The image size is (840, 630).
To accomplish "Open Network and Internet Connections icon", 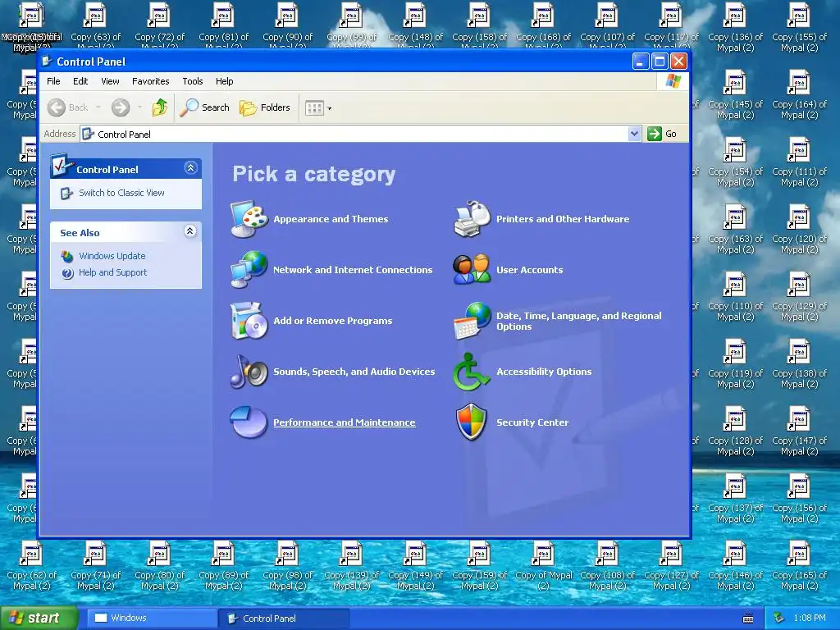I will point(249,269).
